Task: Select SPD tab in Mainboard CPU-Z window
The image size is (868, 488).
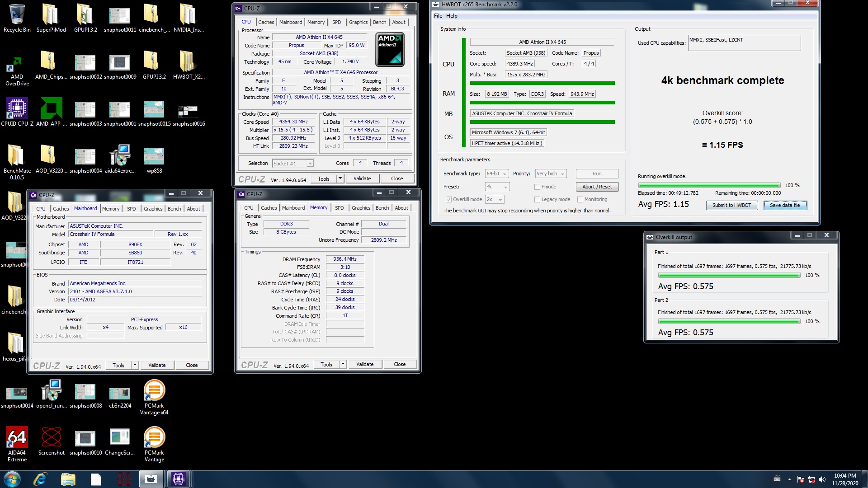Action: (x=131, y=209)
